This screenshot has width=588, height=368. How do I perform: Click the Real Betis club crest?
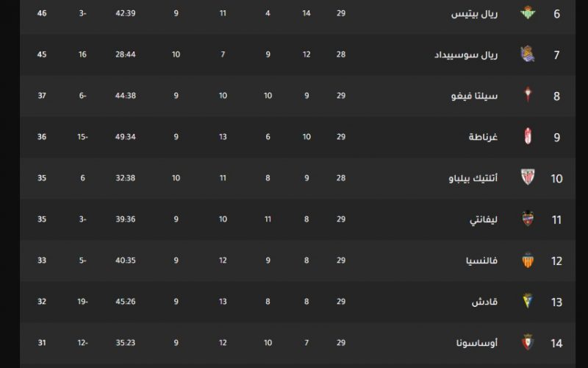(528, 13)
